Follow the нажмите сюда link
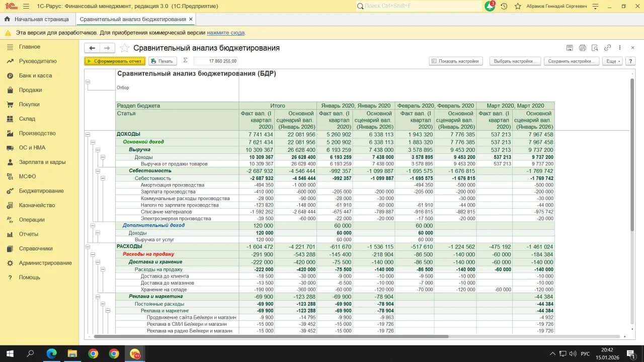This screenshot has height=362, width=644. (x=225, y=33)
